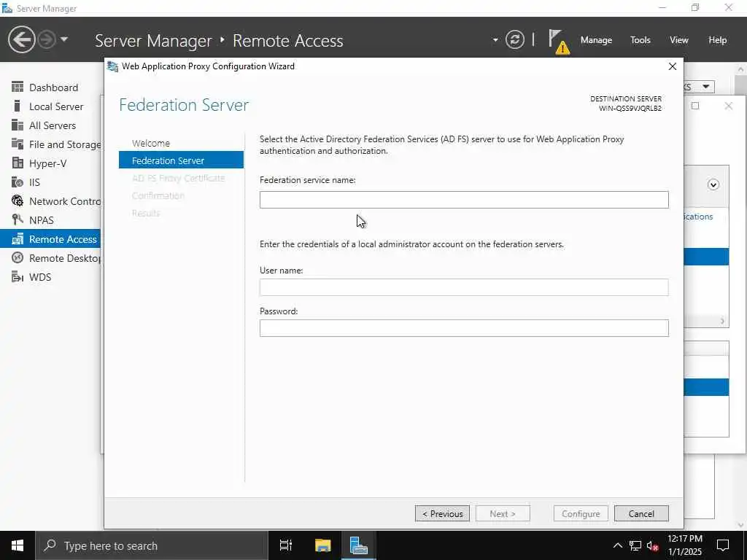Click the refresh icon in Server Manager header
Screen dimensions: 747x560
coord(514,39)
